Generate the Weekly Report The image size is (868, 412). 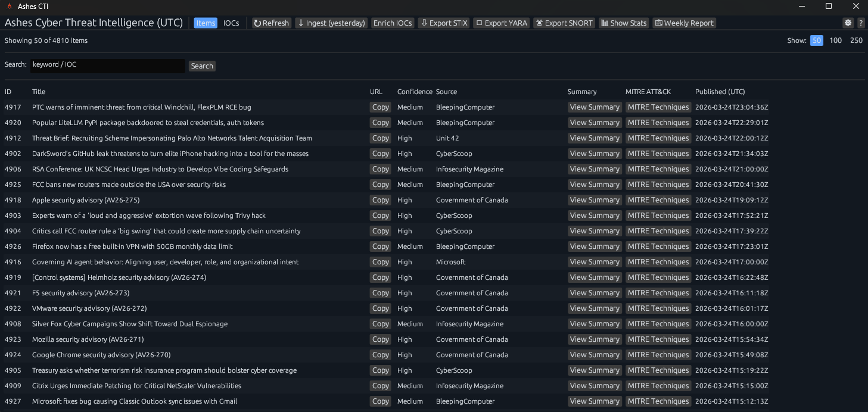point(684,23)
